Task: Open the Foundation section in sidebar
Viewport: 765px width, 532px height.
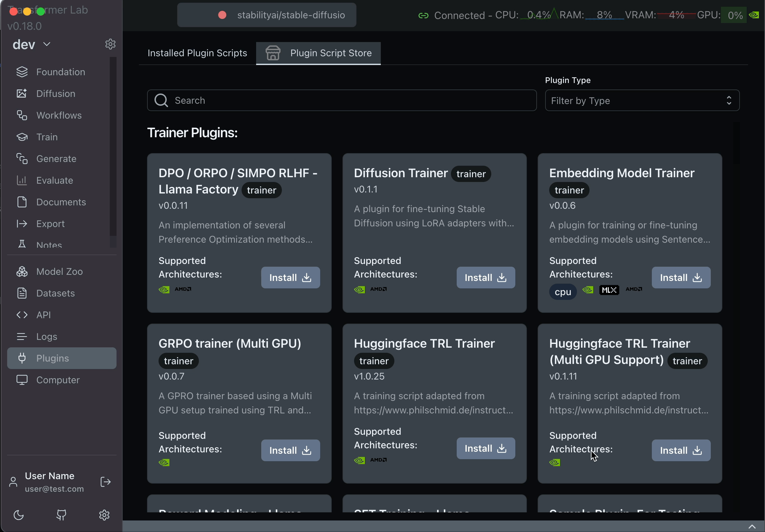Action: tap(60, 72)
